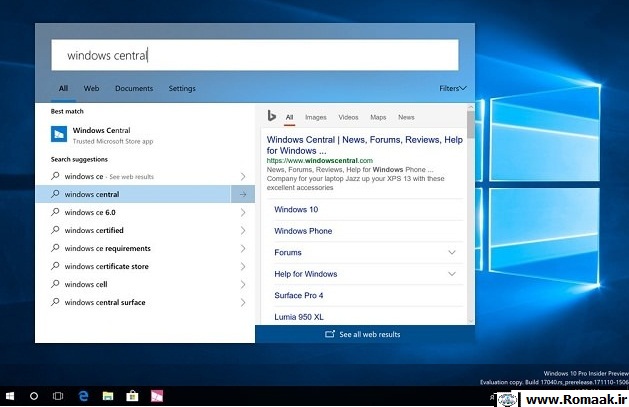Open File Explorer from taskbar
629x407 pixels.
pos(108,396)
